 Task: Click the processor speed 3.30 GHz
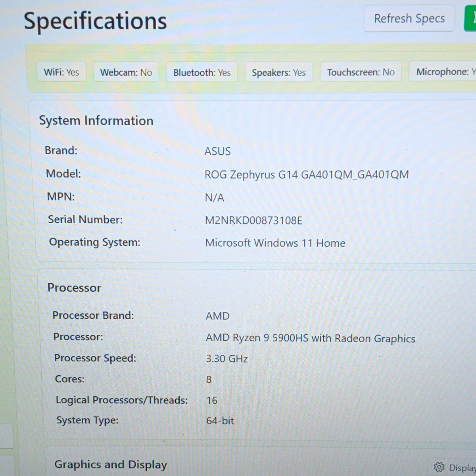[227, 359]
